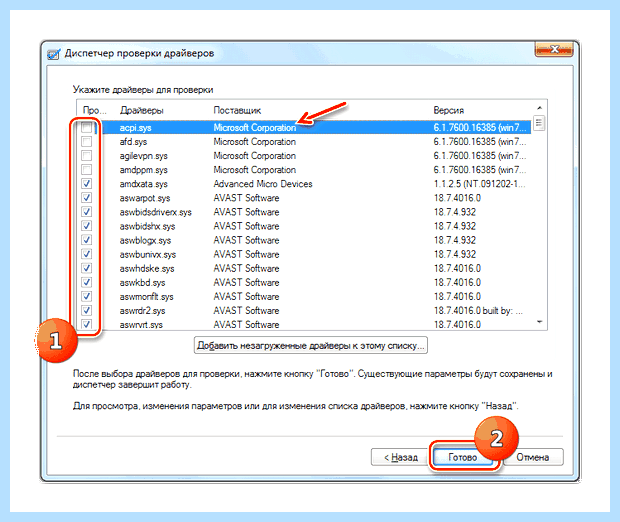Select the aswblogx.sys driver name
The image size is (620, 522).
tap(145, 240)
